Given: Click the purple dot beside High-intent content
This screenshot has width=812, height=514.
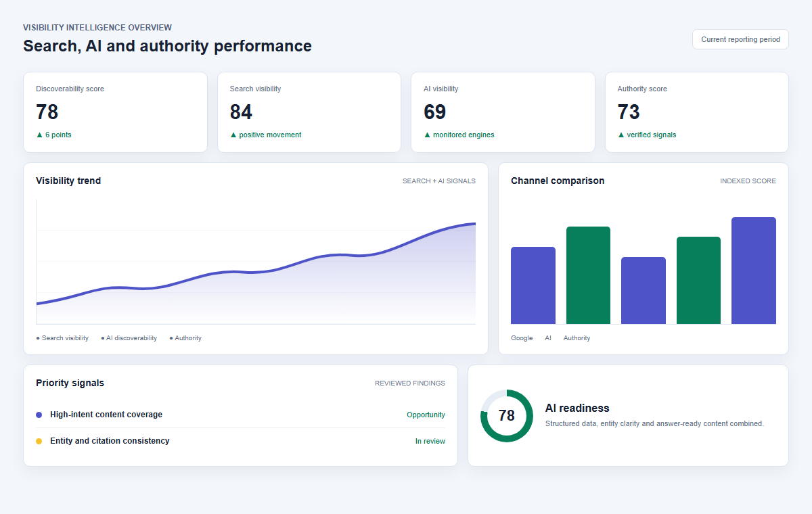Looking at the screenshot, I should [39, 415].
